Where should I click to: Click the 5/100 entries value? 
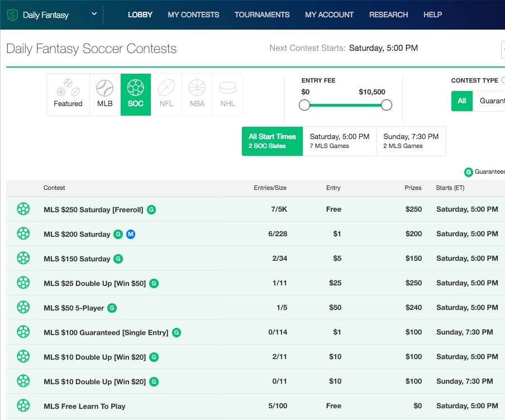278,405
